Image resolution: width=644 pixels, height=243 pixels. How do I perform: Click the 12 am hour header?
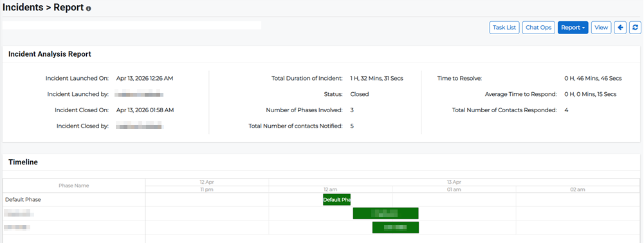tap(331, 190)
